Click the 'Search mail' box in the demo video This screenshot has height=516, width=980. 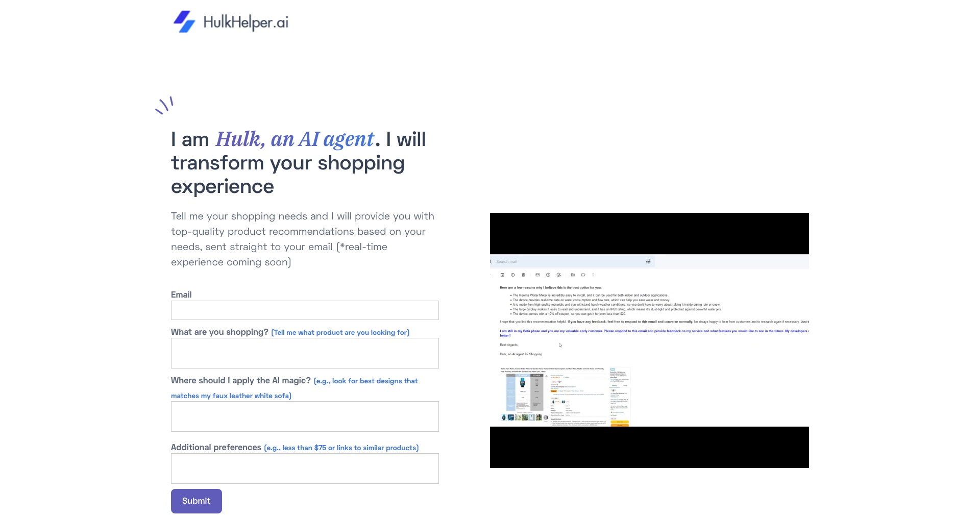click(x=572, y=261)
